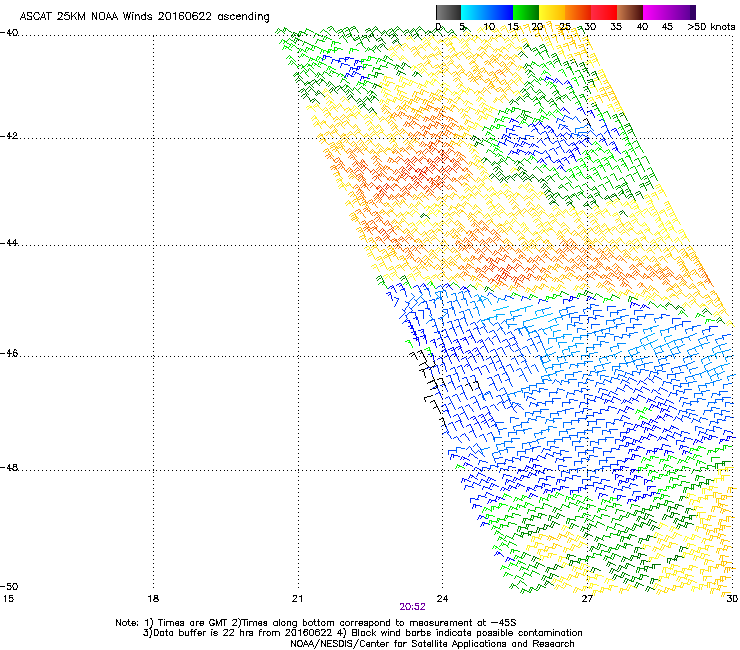740x650 pixels.
Task: Click the yellow 20-25 knots legend segment
Action: click(x=552, y=12)
